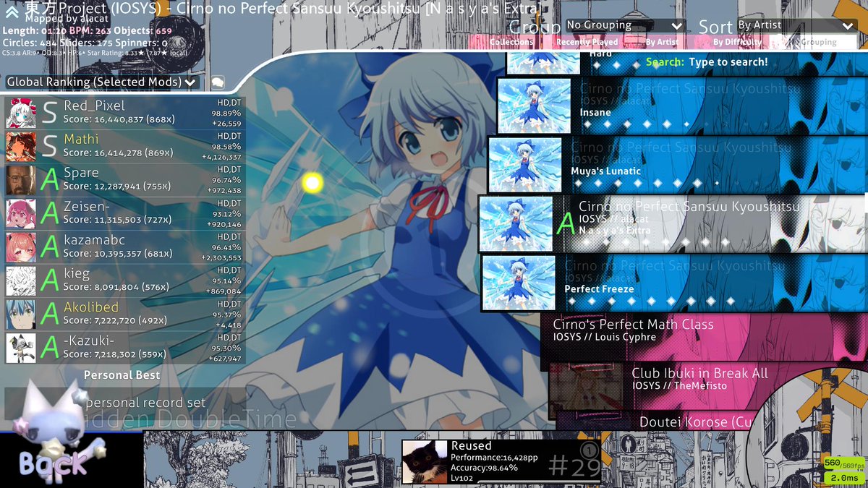The height and width of the screenshot is (488, 868).
Task: Click -Kazuki-'s avatar in the leaderboard
Action: (21, 348)
